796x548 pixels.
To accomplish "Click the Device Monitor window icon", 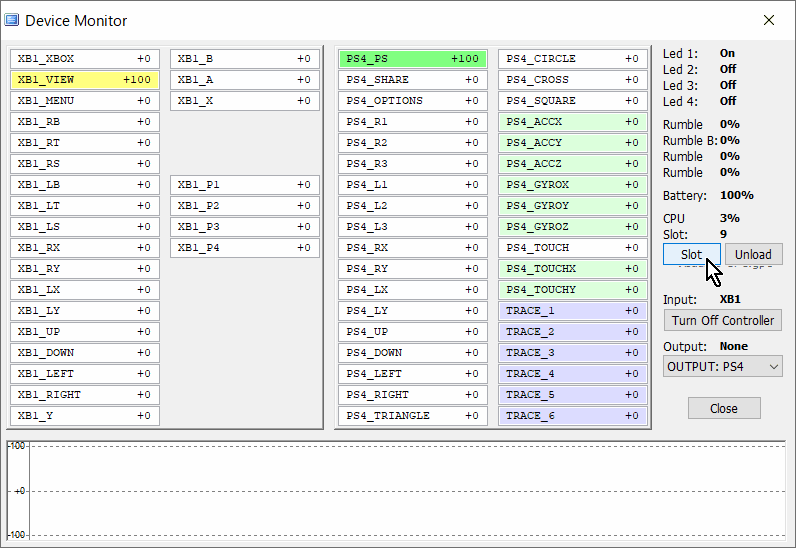I will pyautogui.click(x=12, y=20).
